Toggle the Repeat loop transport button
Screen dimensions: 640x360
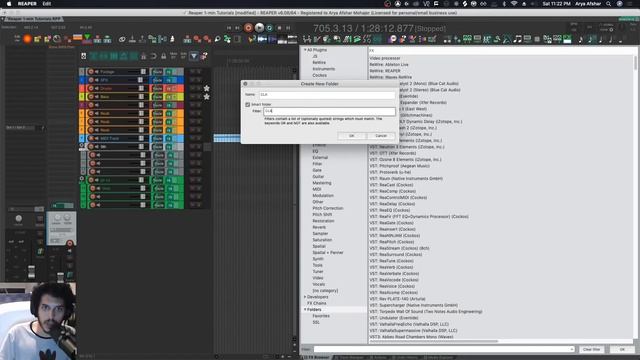pos(269,28)
